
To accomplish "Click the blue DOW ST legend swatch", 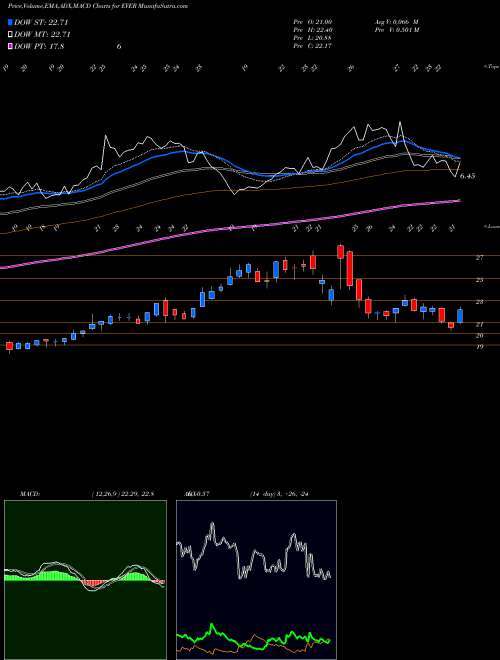I will point(11,22).
